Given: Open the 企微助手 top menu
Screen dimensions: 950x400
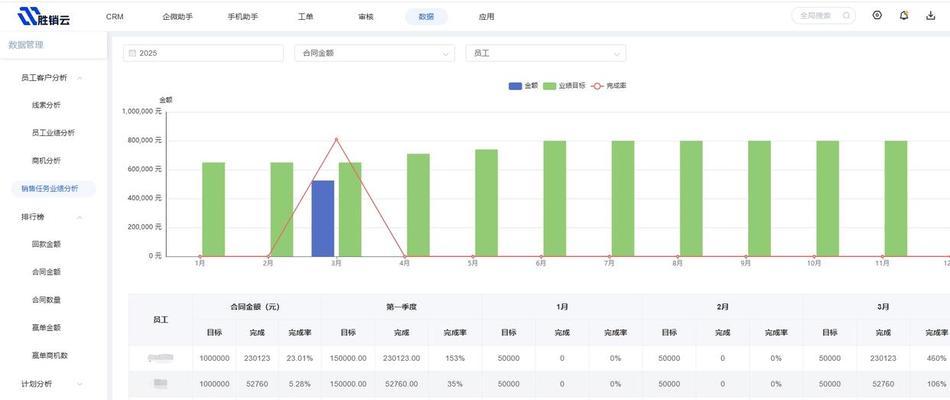Looking at the screenshot, I should point(178,17).
